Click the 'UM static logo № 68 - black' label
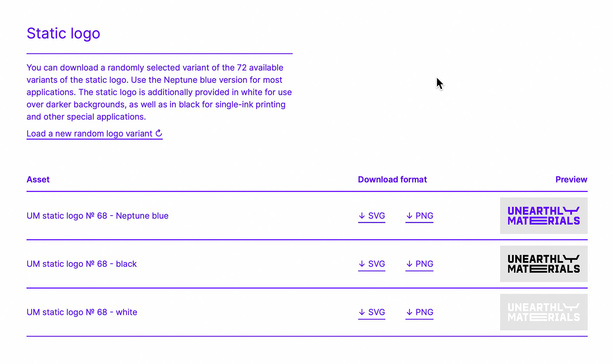This screenshot has height=364, width=613. [81, 264]
